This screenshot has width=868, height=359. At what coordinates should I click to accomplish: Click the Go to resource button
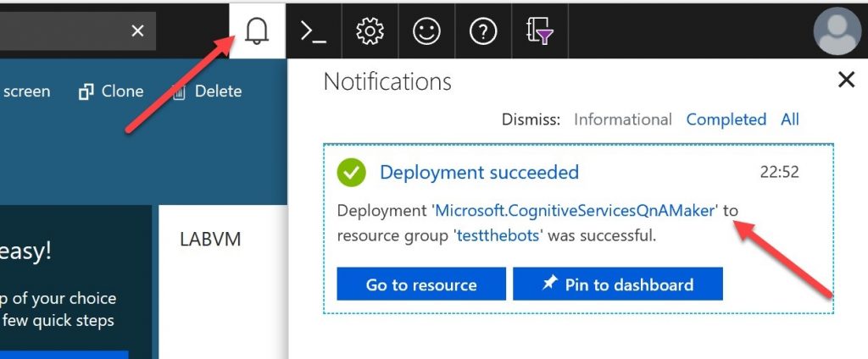click(x=421, y=284)
